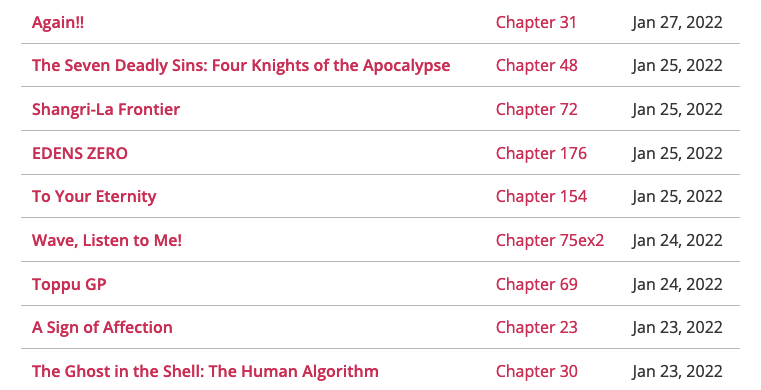Open Chapter 72 of Shangri-La Frontier
761x390 pixels.
pos(536,110)
